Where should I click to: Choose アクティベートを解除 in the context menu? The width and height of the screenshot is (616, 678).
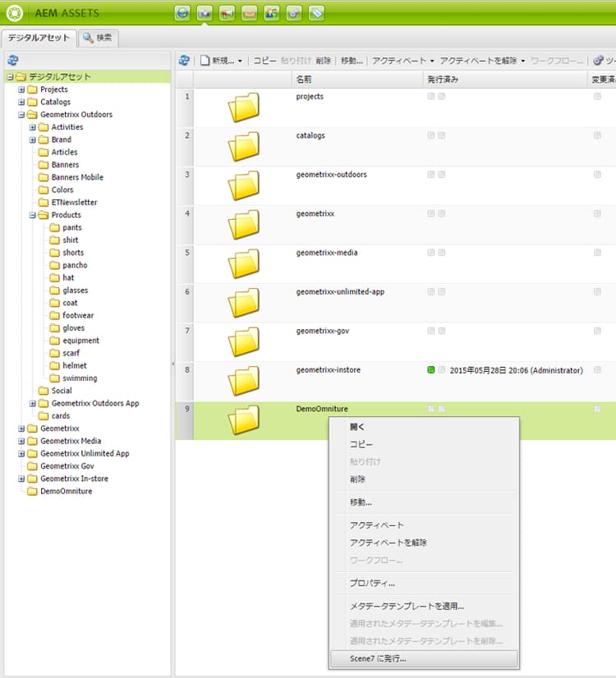pyautogui.click(x=425, y=543)
